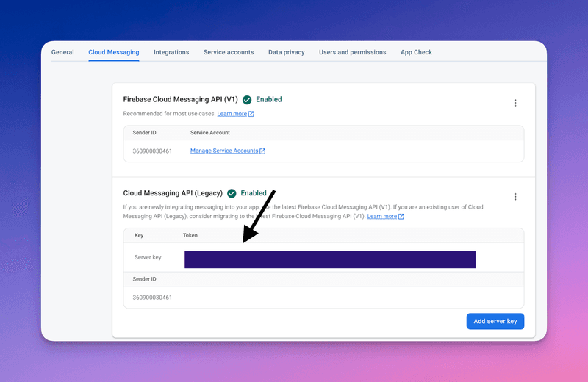Follow Learn more link under V1 API

232,114
